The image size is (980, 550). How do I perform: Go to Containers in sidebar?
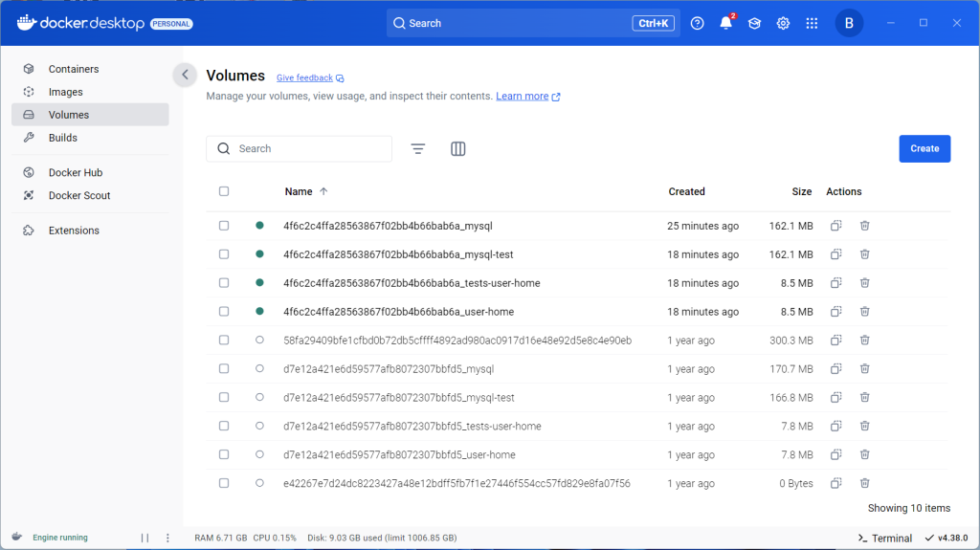(x=74, y=69)
